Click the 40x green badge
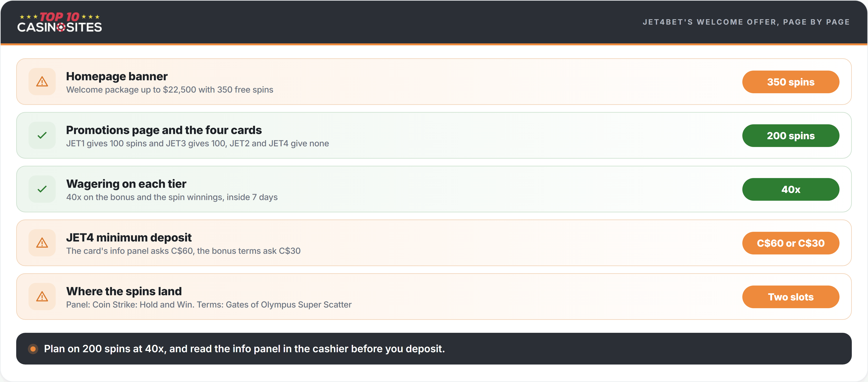Screen dimensions: 868x382 tap(790, 189)
